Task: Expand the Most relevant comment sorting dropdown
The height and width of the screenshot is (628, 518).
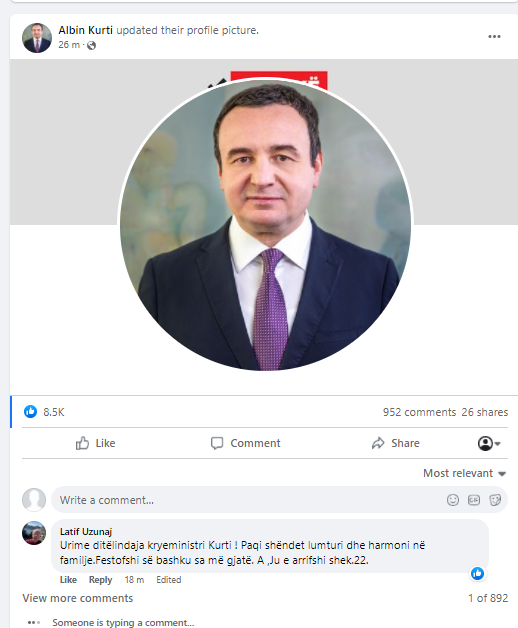Action: [x=465, y=473]
